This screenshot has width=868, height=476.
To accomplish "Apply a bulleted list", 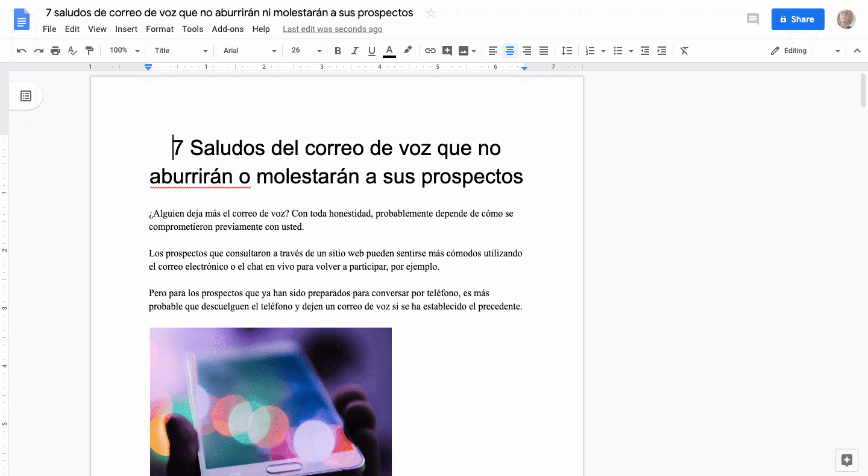I will coord(618,51).
